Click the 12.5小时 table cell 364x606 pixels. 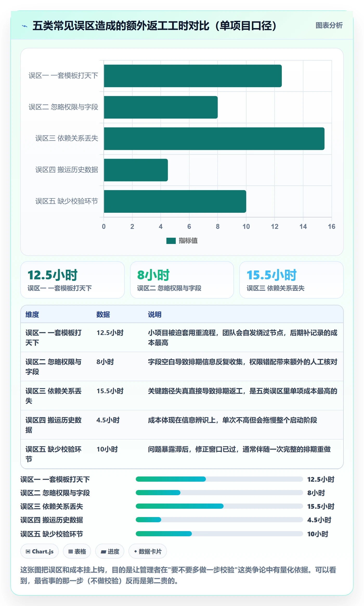[x=110, y=333]
